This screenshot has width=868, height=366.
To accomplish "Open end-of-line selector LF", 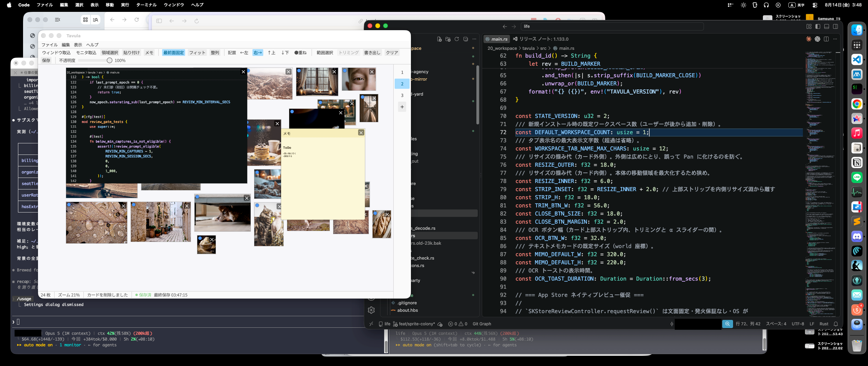I will coord(812,324).
